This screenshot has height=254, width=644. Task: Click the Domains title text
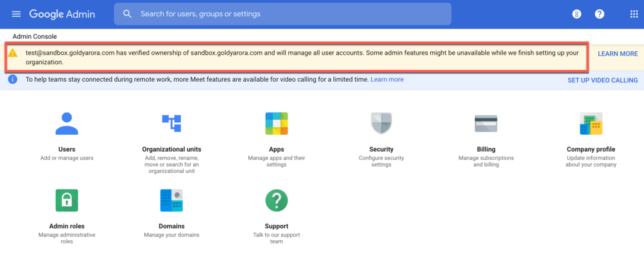(x=172, y=226)
